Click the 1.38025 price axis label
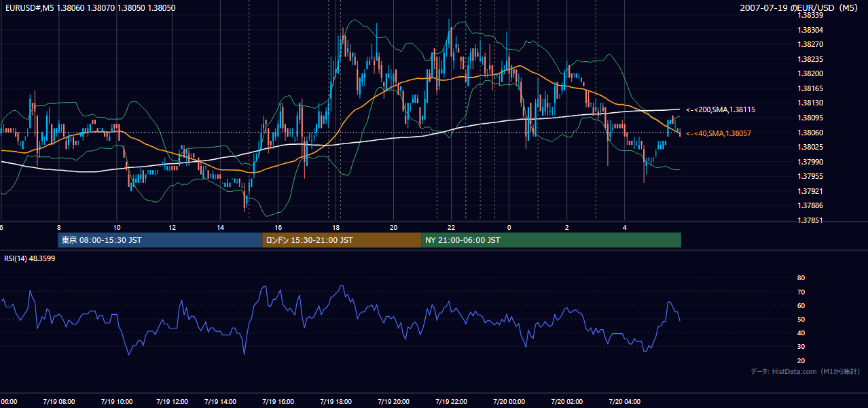The height and width of the screenshot is (408, 868). coord(812,147)
